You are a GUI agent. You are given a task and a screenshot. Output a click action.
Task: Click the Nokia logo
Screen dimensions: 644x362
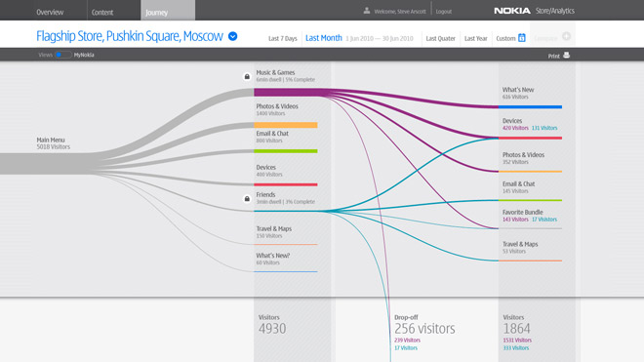tap(511, 11)
